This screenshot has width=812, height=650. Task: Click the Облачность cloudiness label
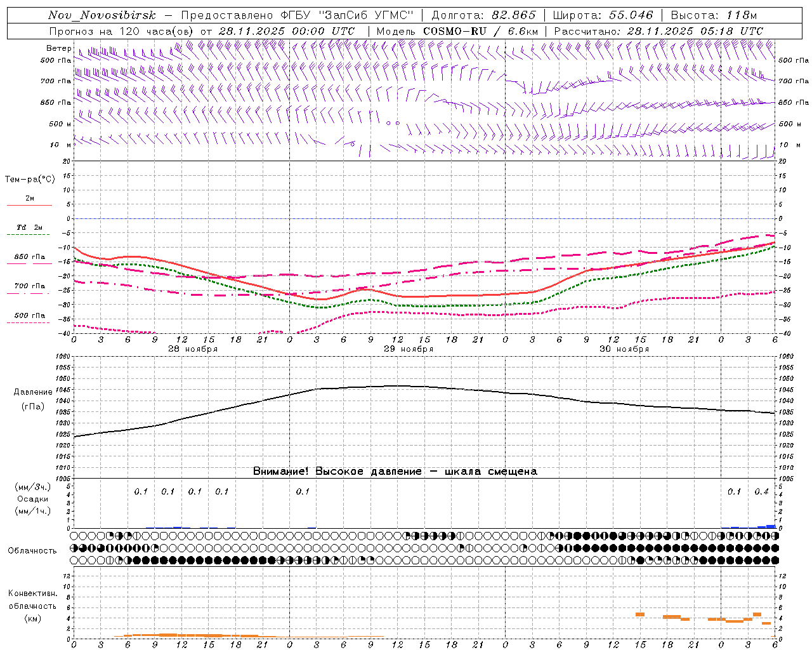(x=32, y=550)
